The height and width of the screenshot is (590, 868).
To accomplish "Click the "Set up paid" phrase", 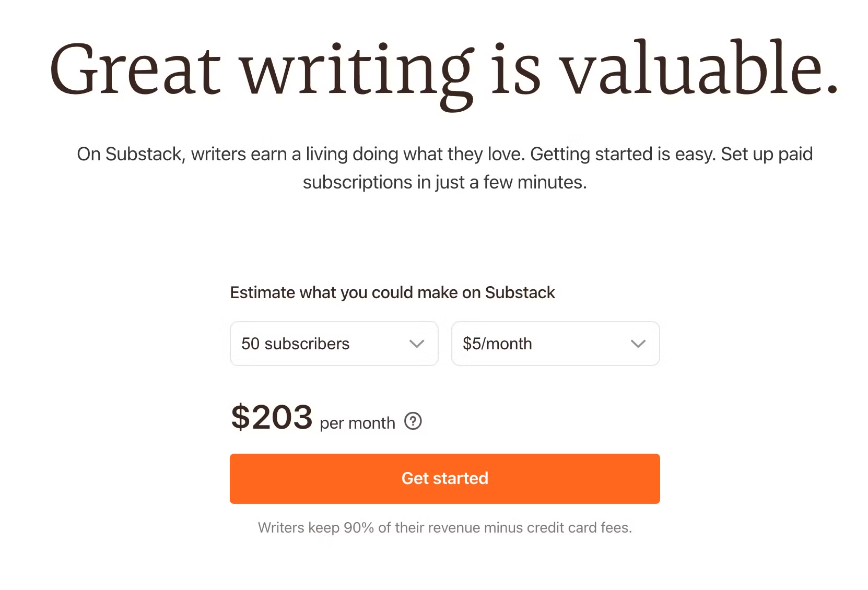I will (x=767, y=155).
